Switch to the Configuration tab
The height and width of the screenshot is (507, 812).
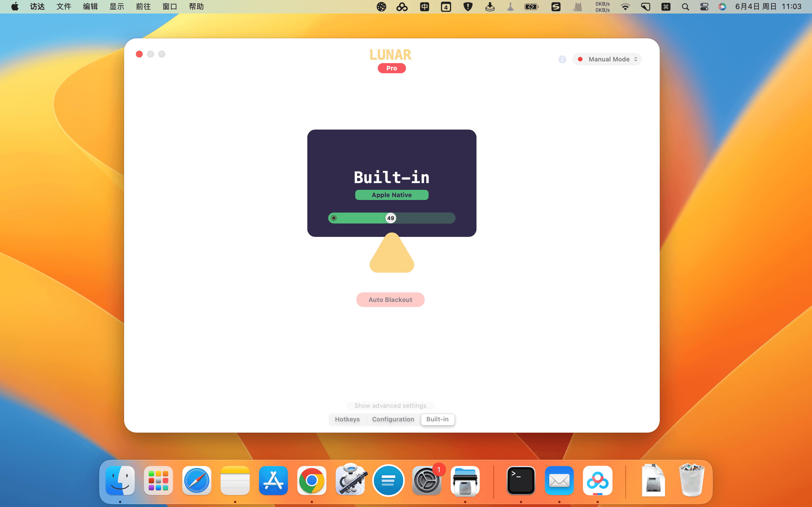point(393,419)
